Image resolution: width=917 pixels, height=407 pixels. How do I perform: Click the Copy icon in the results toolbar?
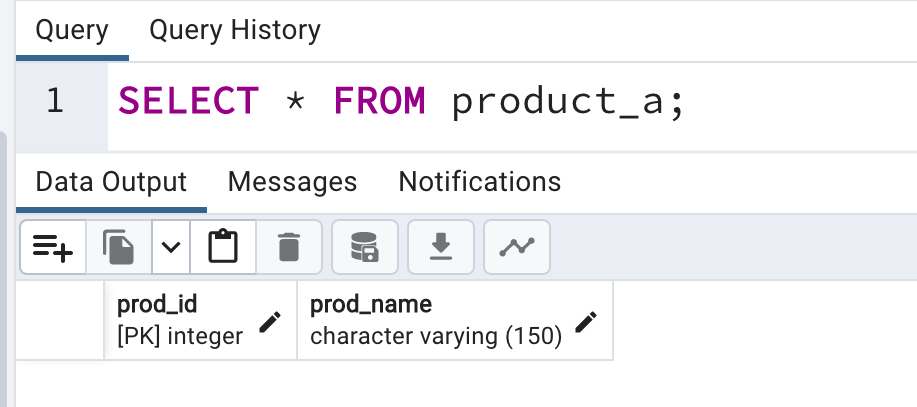pos(119,247)
